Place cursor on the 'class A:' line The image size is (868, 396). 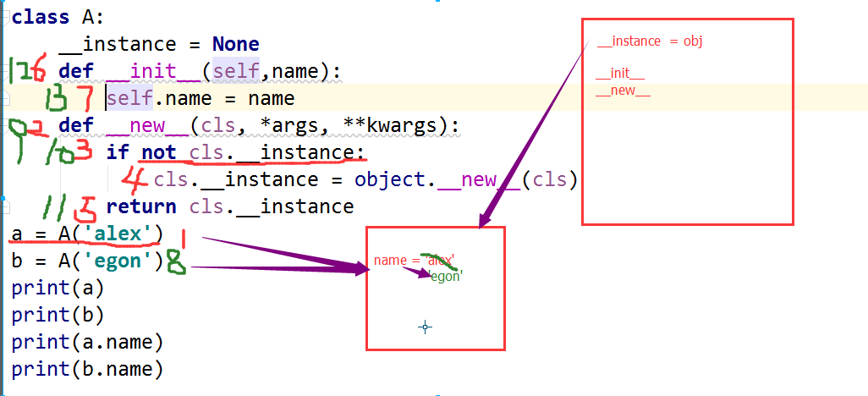pyautogui.click(x=58, y=17)
